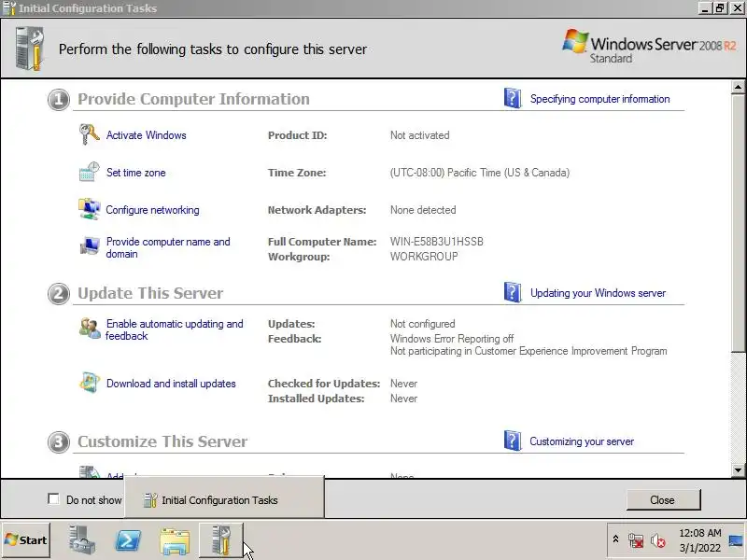747x560 pixels.
Task: Click the scrollbar up arrow
Action: tap(738, 87)
